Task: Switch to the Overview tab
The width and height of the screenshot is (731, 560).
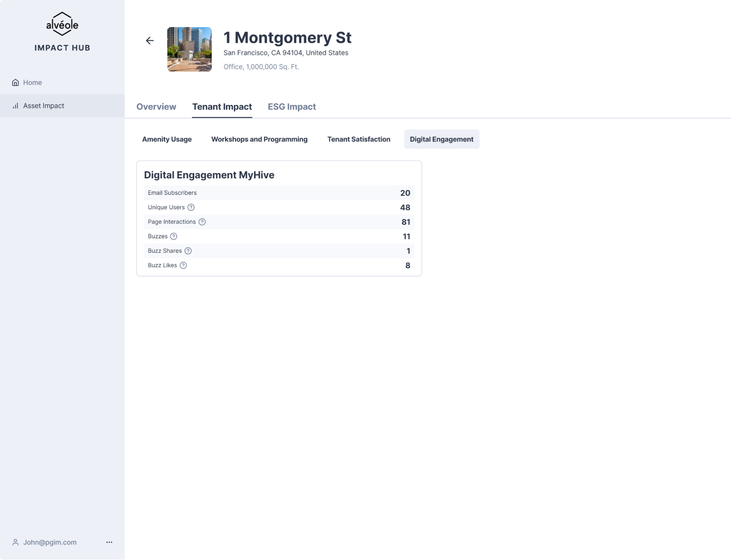Action: (x=156, y=107)
